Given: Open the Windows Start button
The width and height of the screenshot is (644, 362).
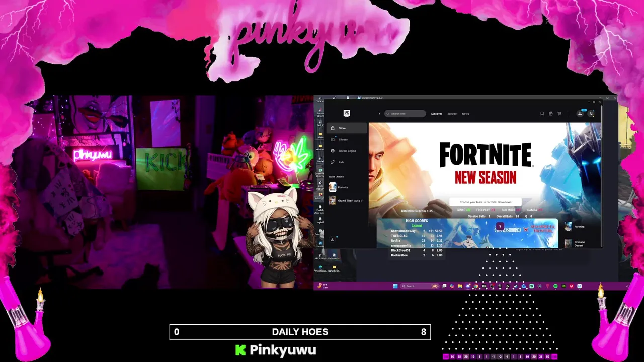Looking at the screenshot, I should [x=395, y=286].
